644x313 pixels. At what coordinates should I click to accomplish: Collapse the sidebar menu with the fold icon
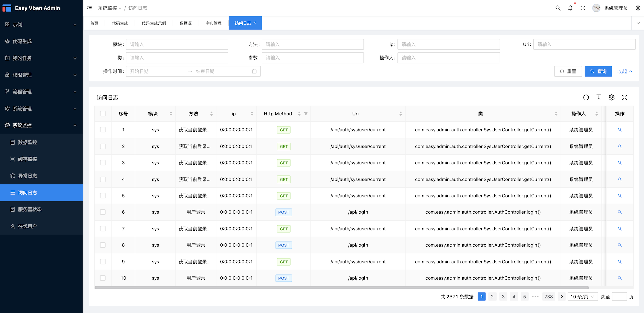89,8
